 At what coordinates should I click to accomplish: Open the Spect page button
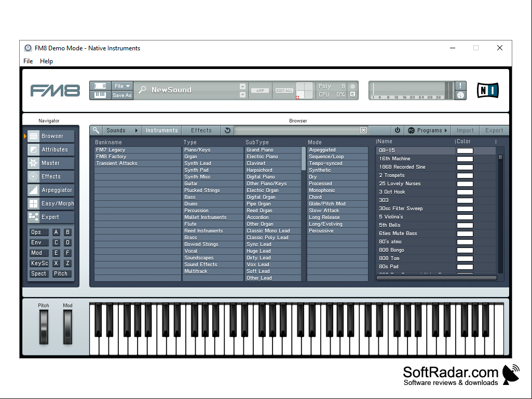pyautogui.click(x=39, y=273)
